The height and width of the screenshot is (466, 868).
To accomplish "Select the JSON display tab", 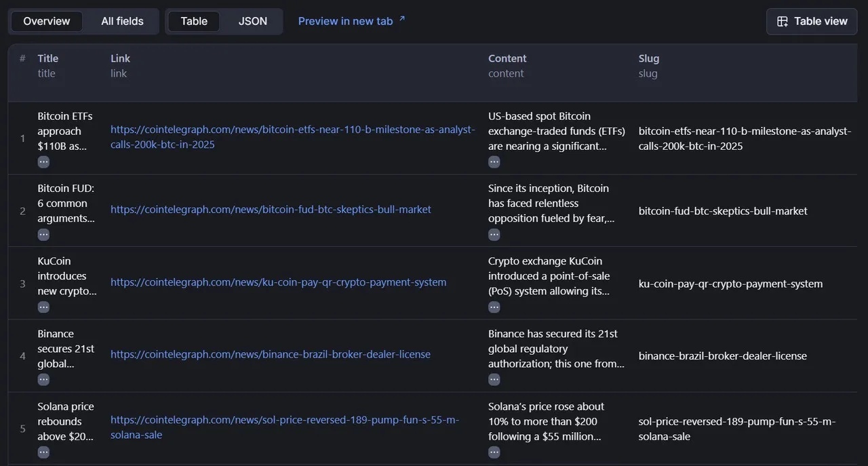I will [253, 21].
